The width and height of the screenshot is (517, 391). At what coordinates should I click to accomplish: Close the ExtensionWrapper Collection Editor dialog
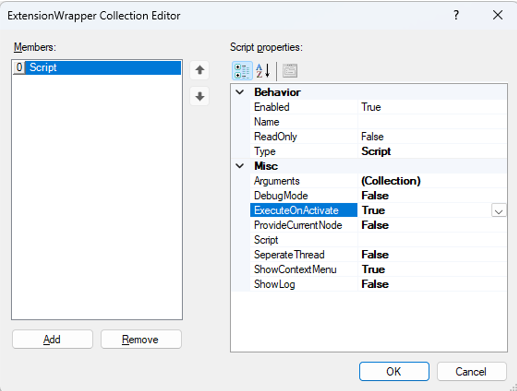[x=498, y=15]
